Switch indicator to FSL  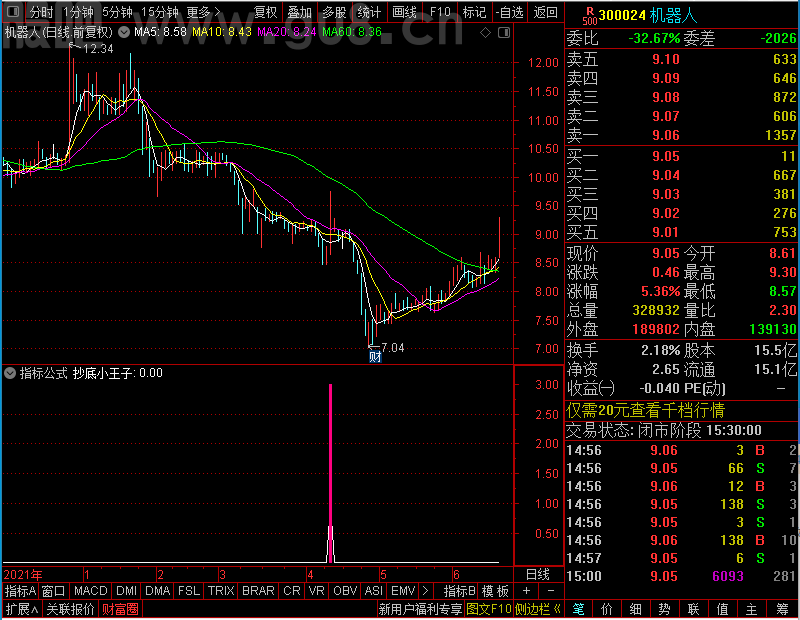click(x=189, y=591)
